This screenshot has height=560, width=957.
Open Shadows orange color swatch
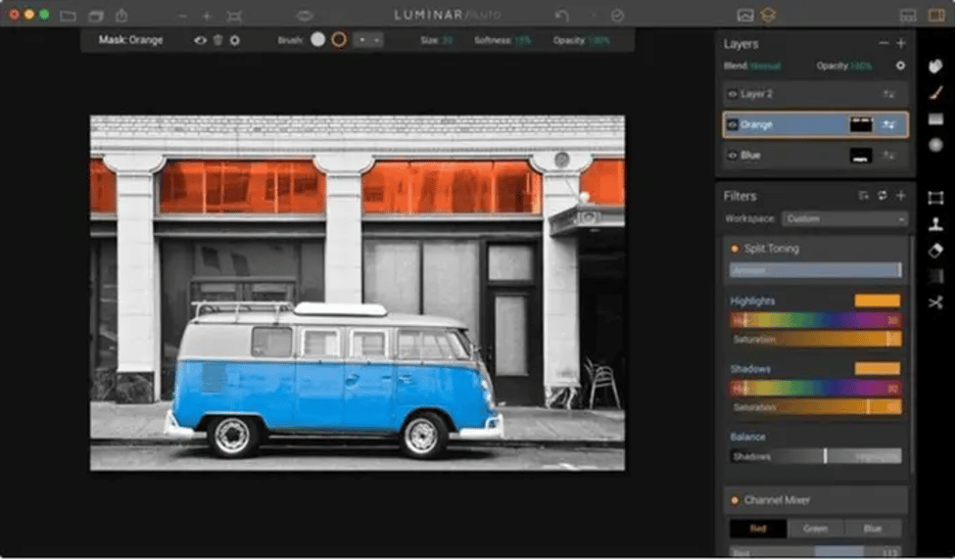click(878, 368)
